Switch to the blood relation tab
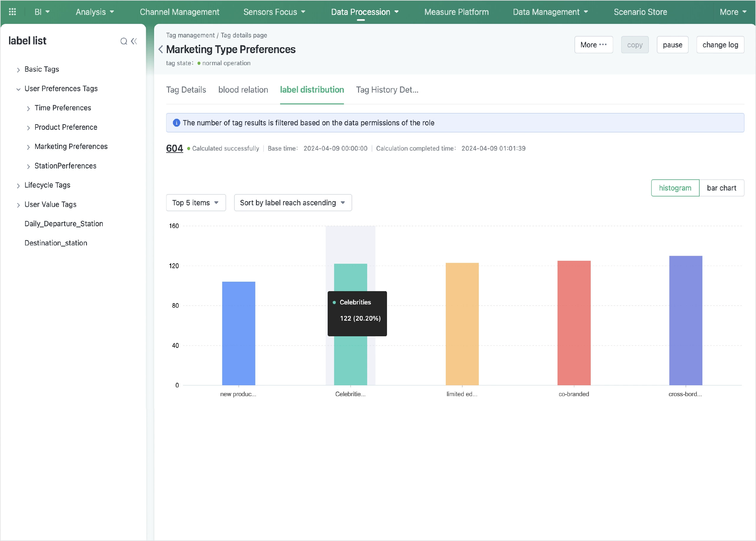This screenshot has width=756, height=541. pos(243,90)
